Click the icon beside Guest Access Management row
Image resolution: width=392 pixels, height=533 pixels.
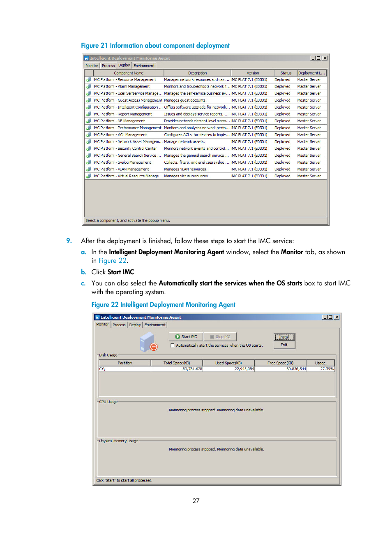89,100
